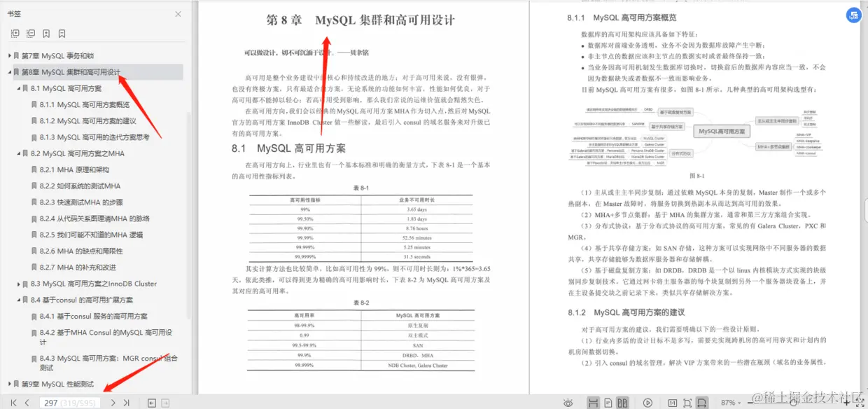Image resolution: width=868 pixels, height=409 pixels.
Task: Delete bookmark using the bookmark-minus icon
Action: pyautogui.click(x=62, y=34)
